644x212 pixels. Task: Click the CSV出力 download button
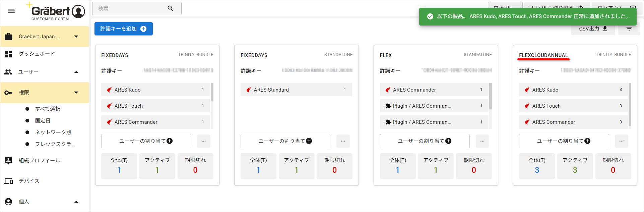tap(593, 29)
